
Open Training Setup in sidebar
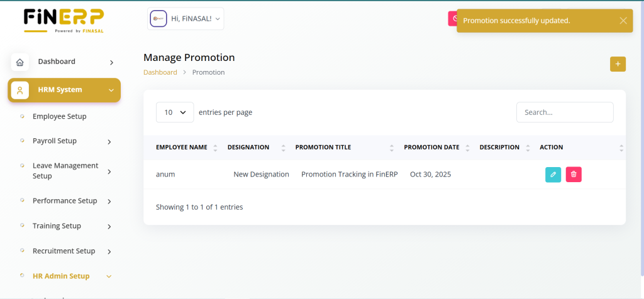point(57,226)
